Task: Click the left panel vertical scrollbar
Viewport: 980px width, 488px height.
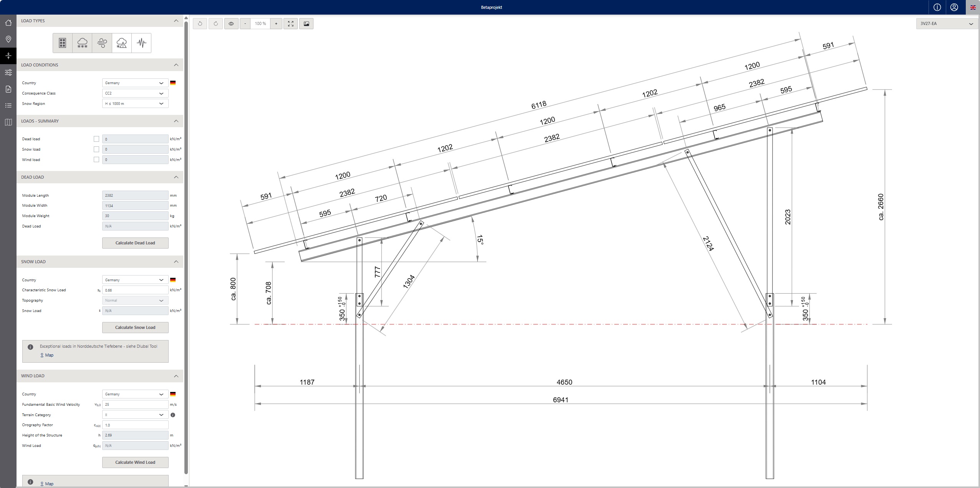Action: [x=186, y=248]
